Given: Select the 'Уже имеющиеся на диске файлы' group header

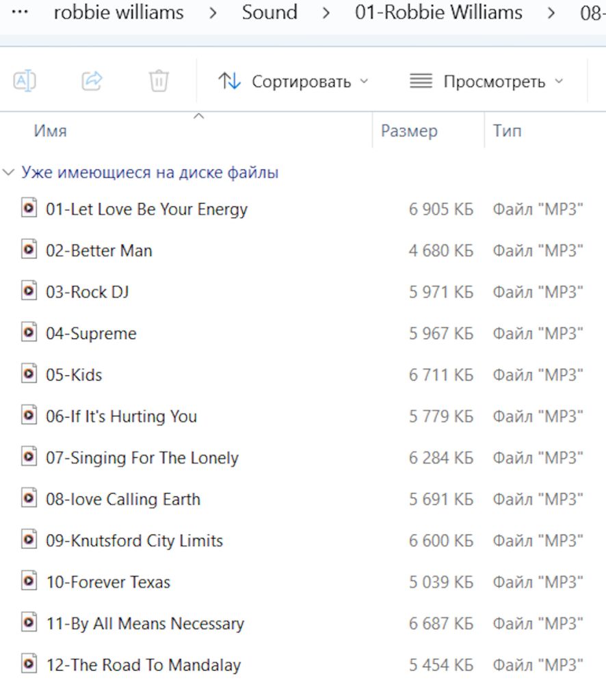Looking at the screenshot, I should point(150,172).
